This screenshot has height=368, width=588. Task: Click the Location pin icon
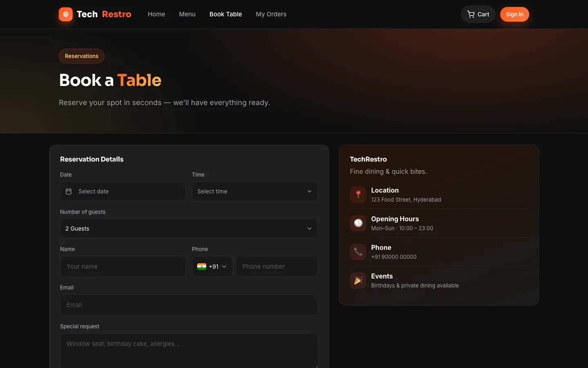[x=358, y=195]
